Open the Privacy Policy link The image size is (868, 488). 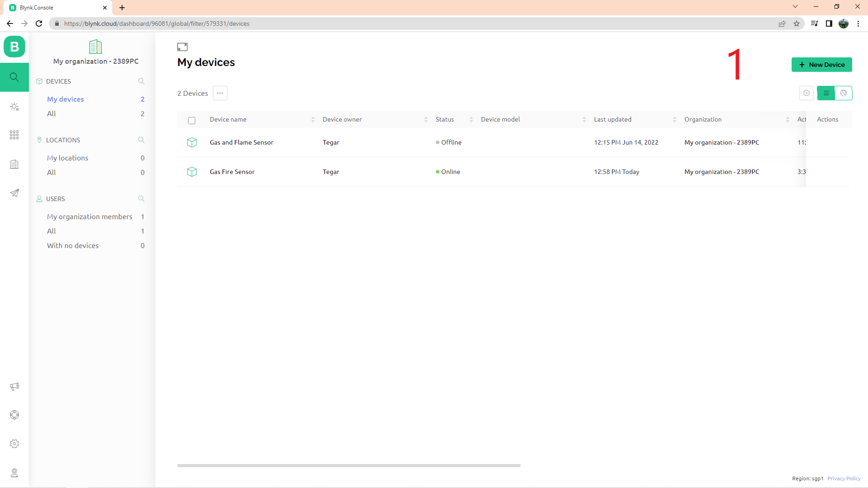[x=844, y=479]
